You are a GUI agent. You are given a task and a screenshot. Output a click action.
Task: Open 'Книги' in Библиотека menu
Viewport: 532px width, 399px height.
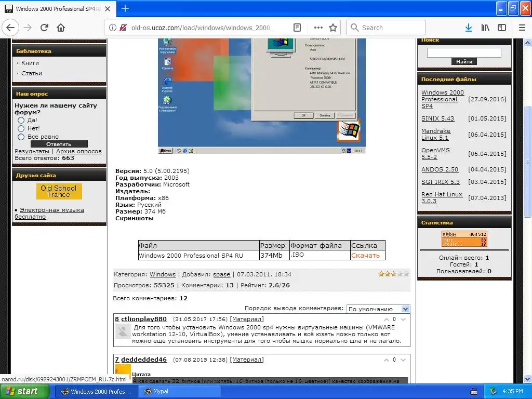click(x=30, y=63)
